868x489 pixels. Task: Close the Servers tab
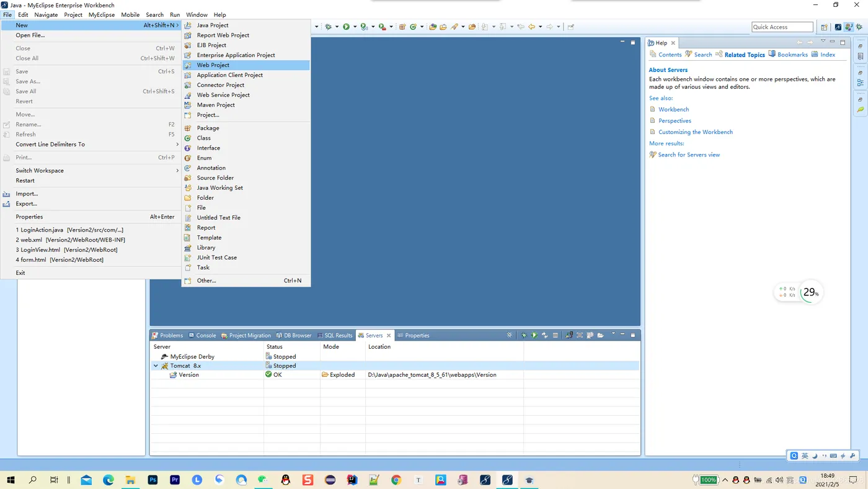point(389,335)
